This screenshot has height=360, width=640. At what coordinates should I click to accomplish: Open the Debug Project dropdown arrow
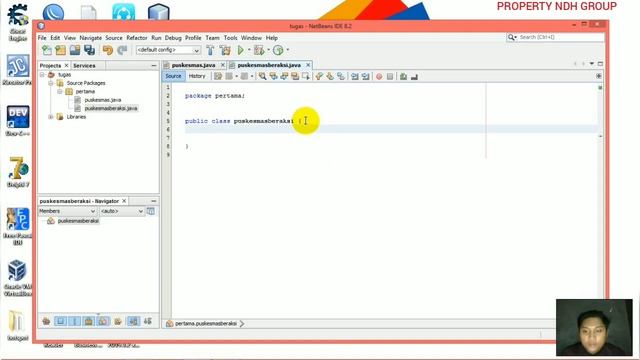[x=268, y=50]
